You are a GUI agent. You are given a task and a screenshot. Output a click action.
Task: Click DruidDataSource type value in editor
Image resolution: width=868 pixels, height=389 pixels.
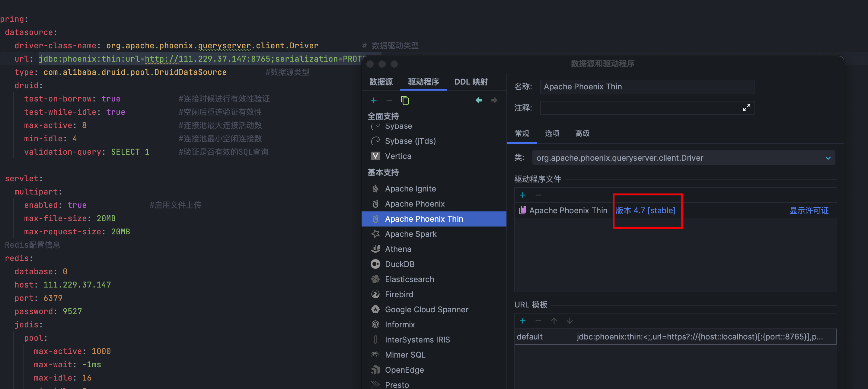pyautogui.click(x=135, y=72)
